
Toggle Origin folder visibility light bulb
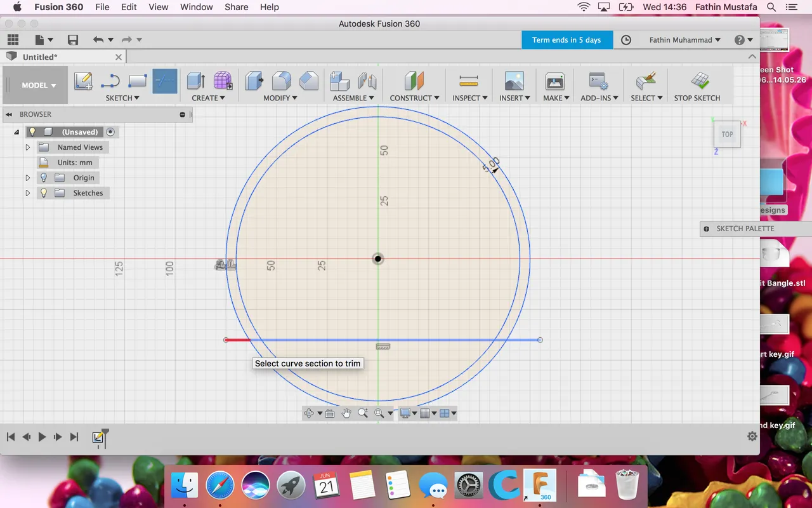[44, 178]
